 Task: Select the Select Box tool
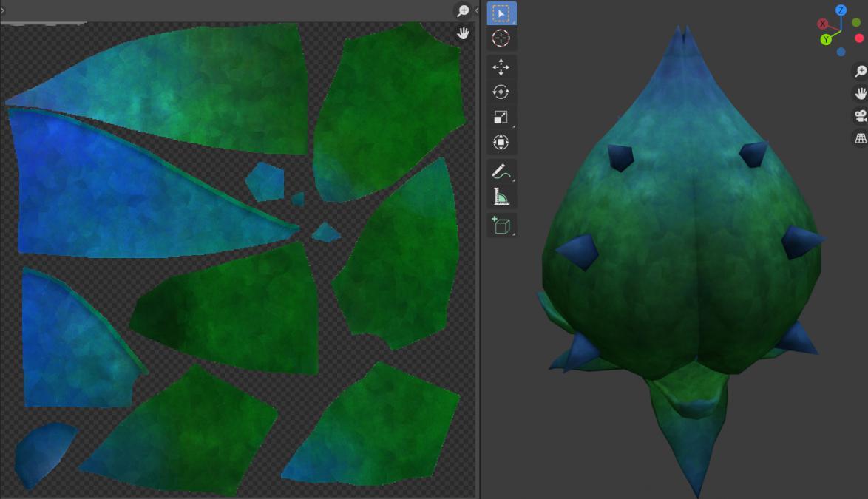click(501, 13)
